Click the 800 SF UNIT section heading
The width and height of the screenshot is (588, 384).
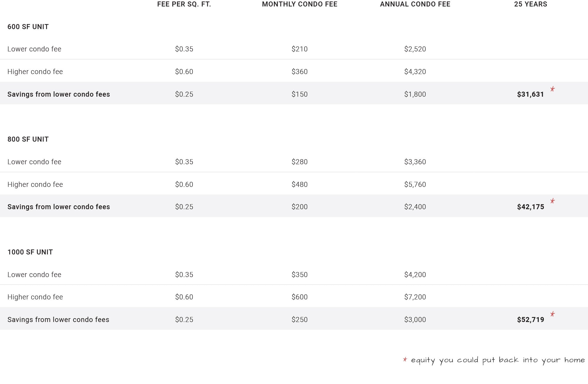[28, 139]
